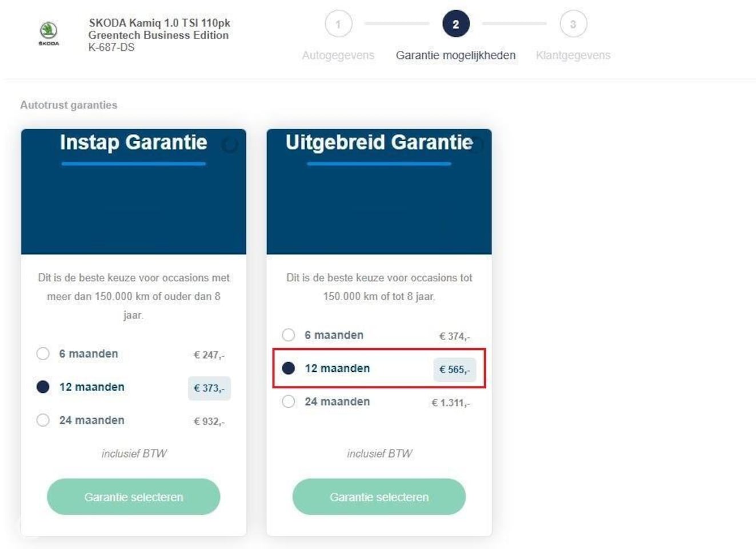Click the active step 2 circle
Viewport: 756px width, 549px height.
[455, 24]
